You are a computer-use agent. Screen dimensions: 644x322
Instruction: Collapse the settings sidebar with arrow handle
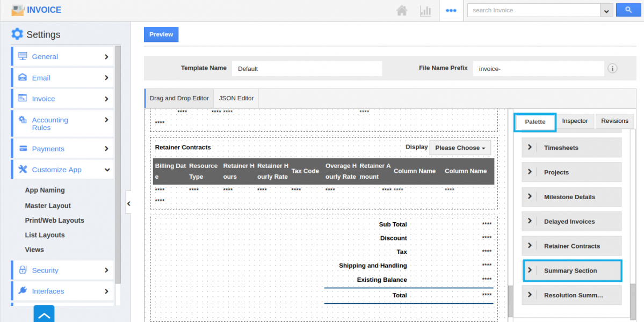pyautogui.click(x=128, y=203)
